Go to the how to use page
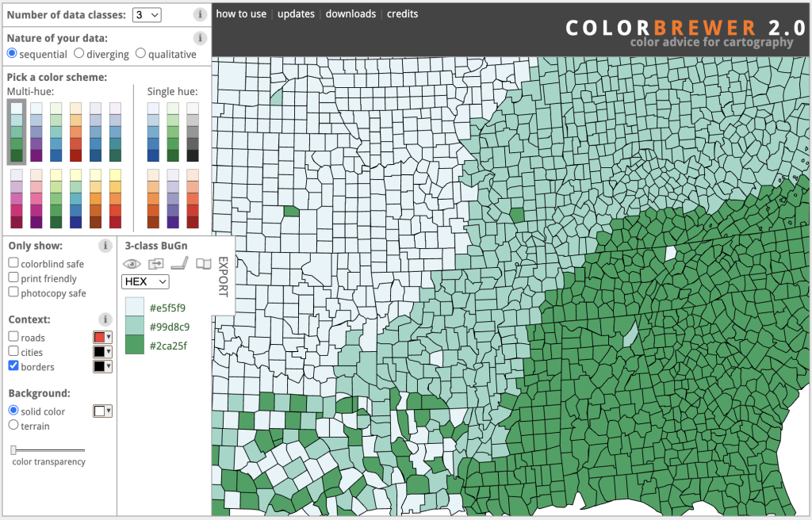The width and height of the screenshot is (812, 520). (x=241, y=14)
